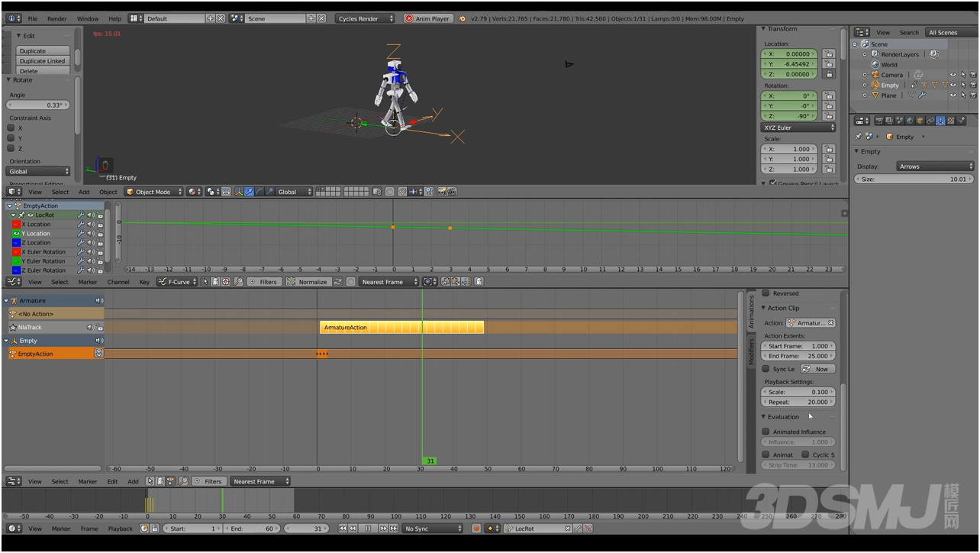Click Empty object icon in outliner
Image resolution: width=980 pixels, height=553 pixels.
(x=875, y=86)
